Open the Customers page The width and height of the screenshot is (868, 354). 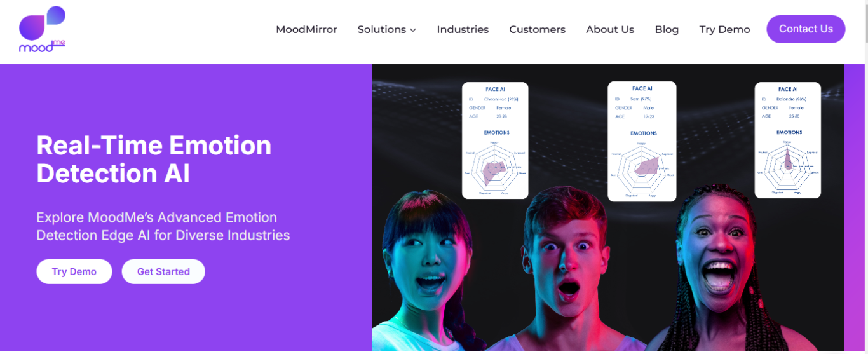(537, 29)
